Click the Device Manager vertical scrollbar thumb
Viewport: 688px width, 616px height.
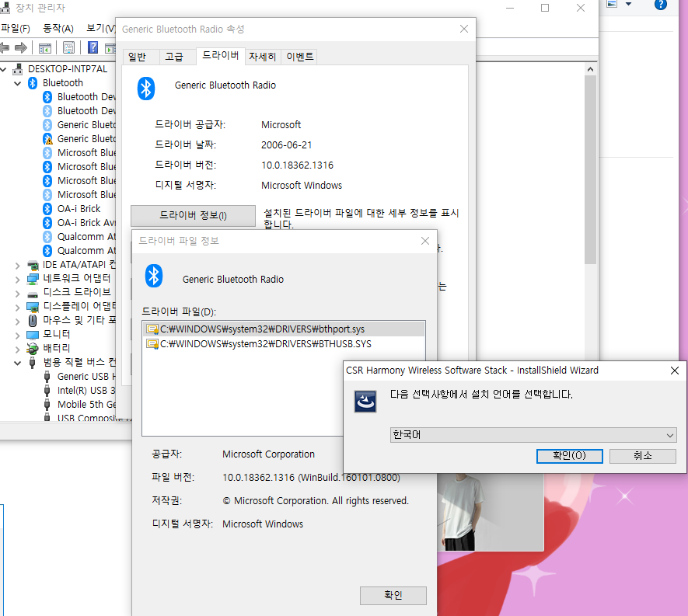coord(591,169)
